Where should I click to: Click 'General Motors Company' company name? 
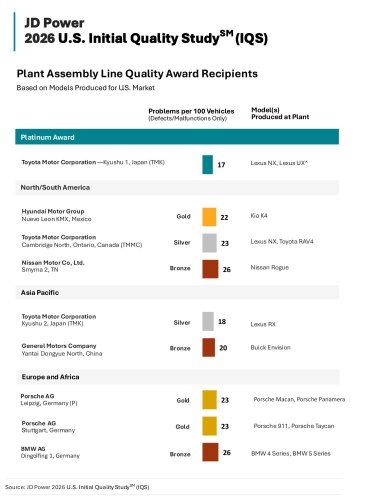59,346
